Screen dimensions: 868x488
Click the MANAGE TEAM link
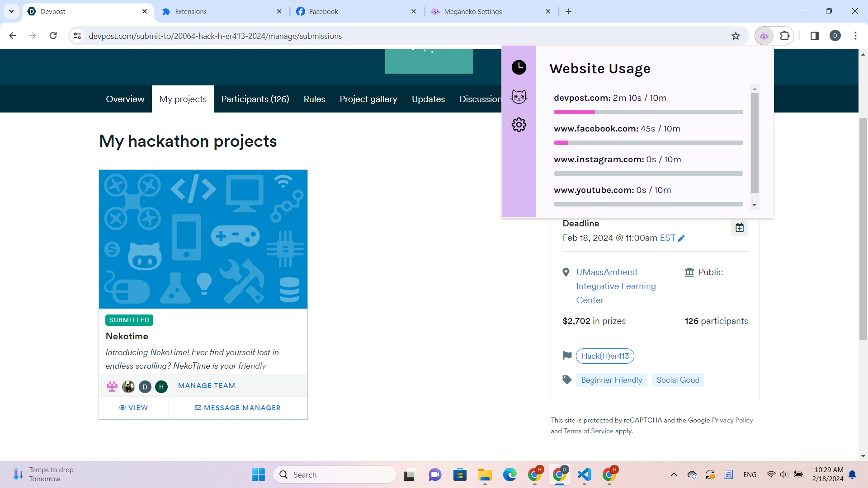206,386
